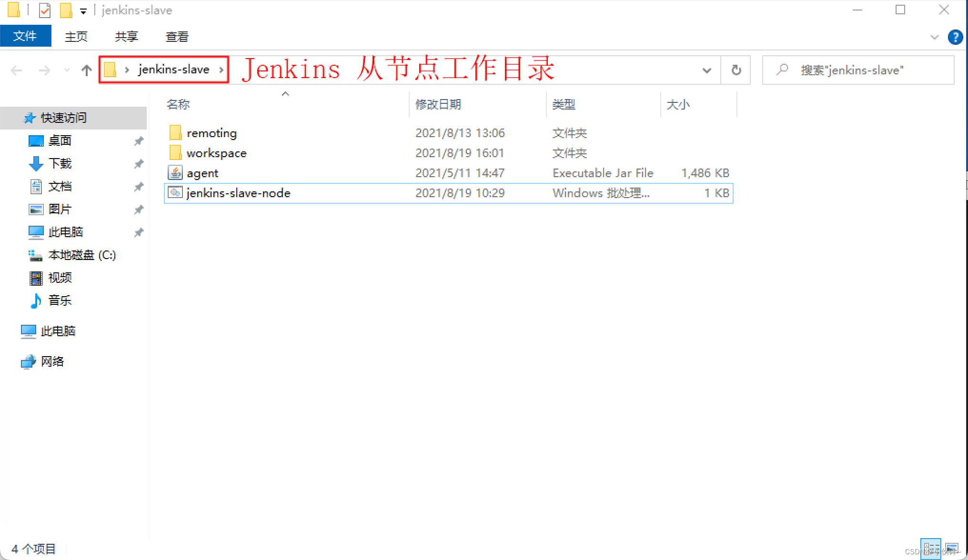968x560 pixels.
Task: Open pinned 此电脑 under quick access
Action: (x=66, y=232)
